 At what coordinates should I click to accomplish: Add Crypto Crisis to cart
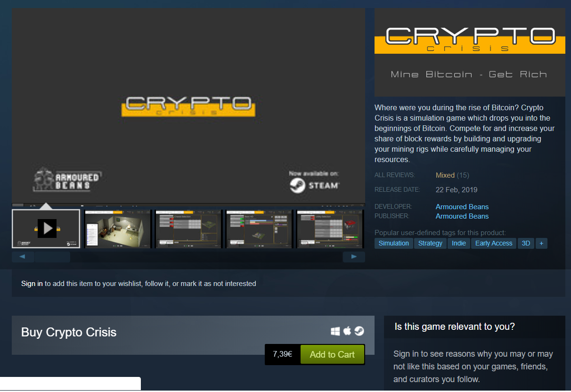(332, 355)
